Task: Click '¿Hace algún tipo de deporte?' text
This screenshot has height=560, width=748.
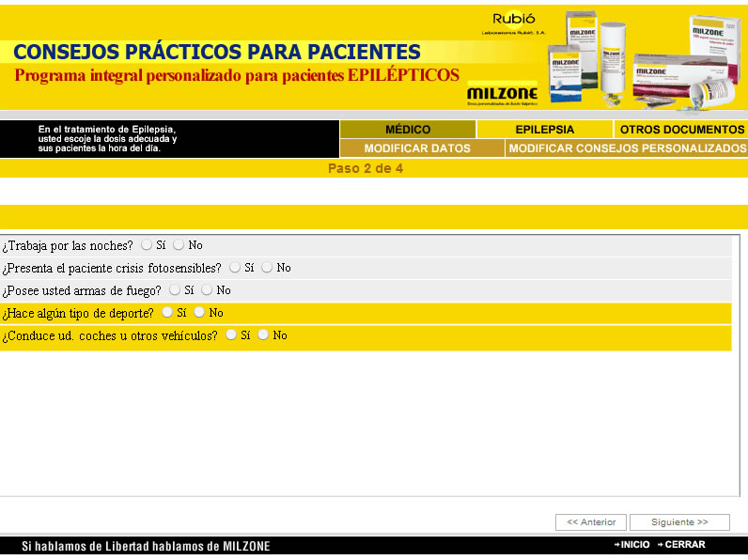Action: (78, 313)
